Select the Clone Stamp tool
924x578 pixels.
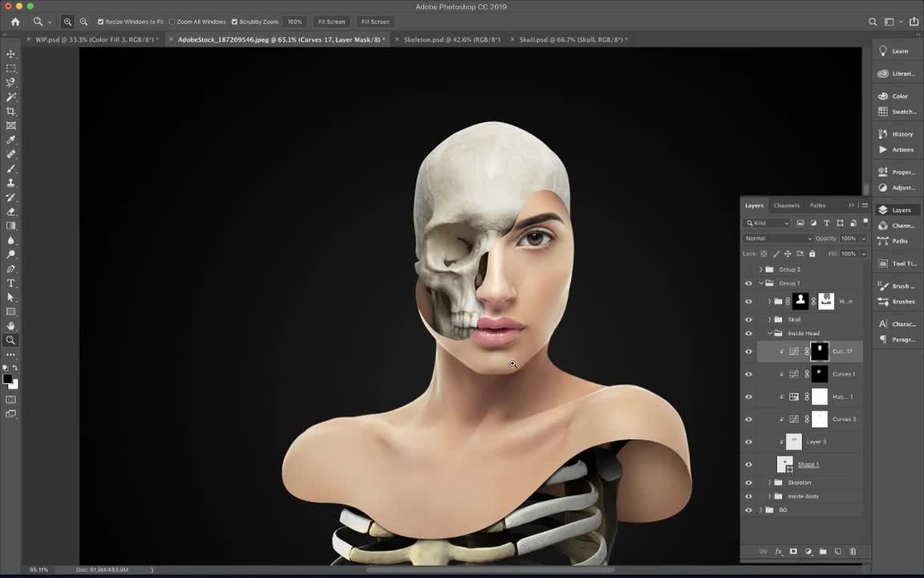click(10, 182)
